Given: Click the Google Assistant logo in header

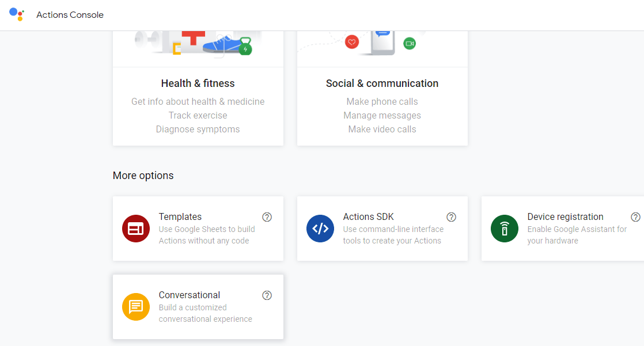Looking at the screenshot, I should coord(17,14).
